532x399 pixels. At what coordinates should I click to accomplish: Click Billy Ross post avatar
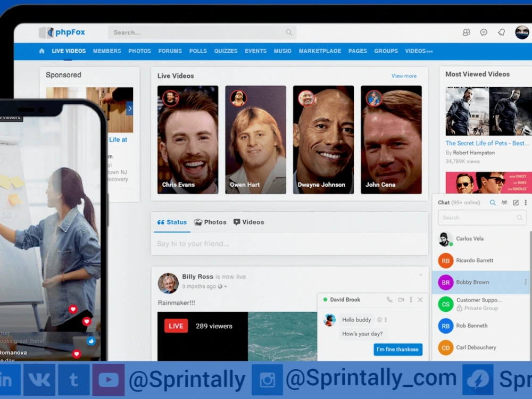[168, 284]
